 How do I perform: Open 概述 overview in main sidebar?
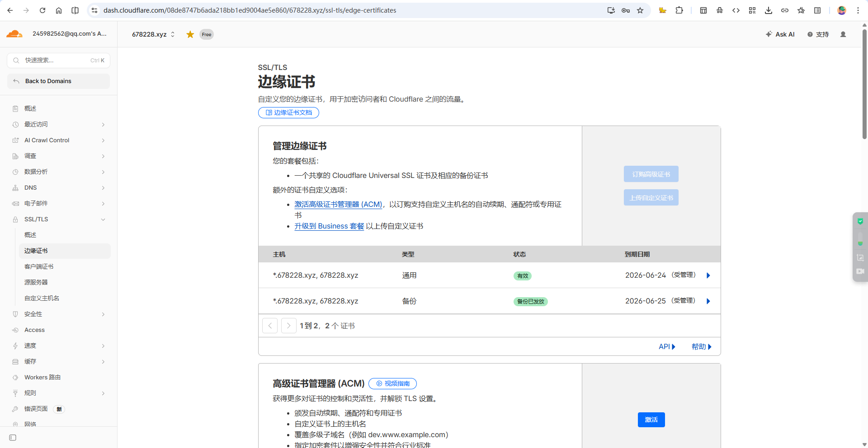(x=30, y=108)
